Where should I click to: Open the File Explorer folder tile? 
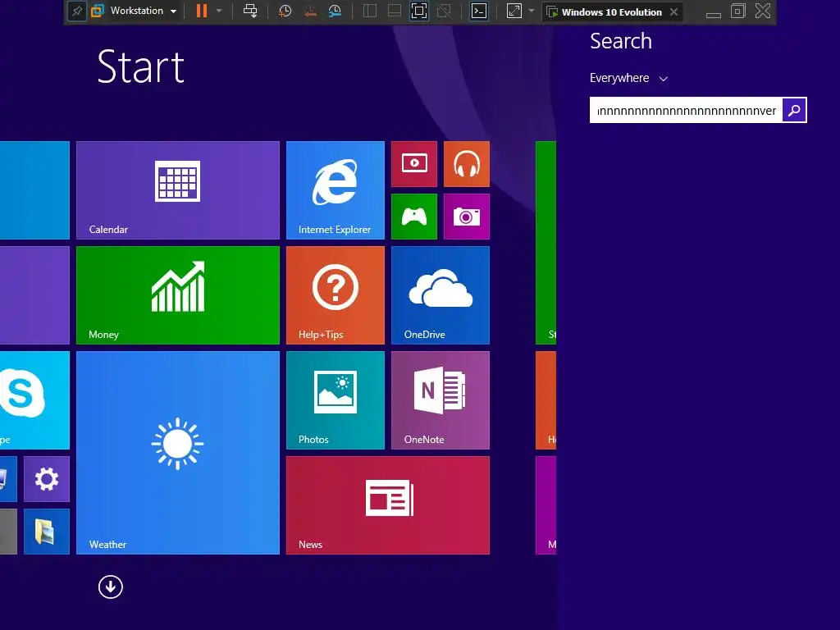[47, 532]
